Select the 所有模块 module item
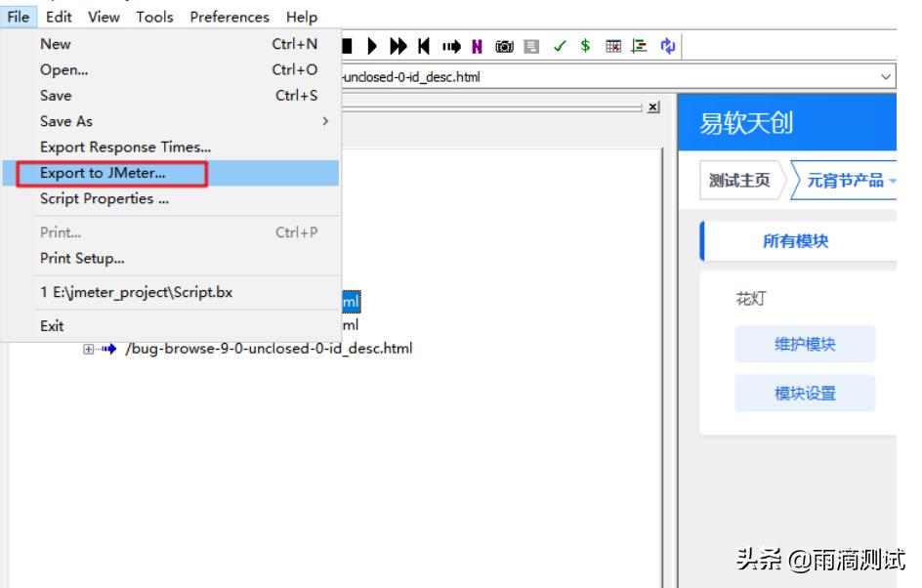 tap(796, 241)
